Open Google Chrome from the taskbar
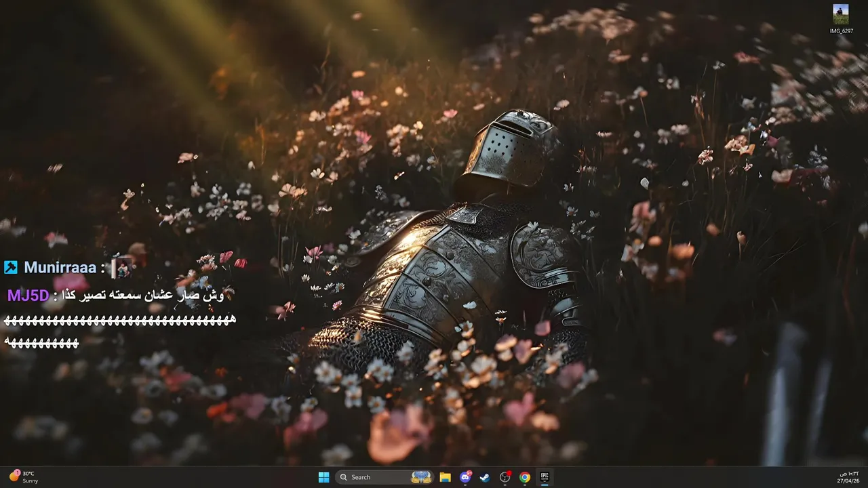 525,477
